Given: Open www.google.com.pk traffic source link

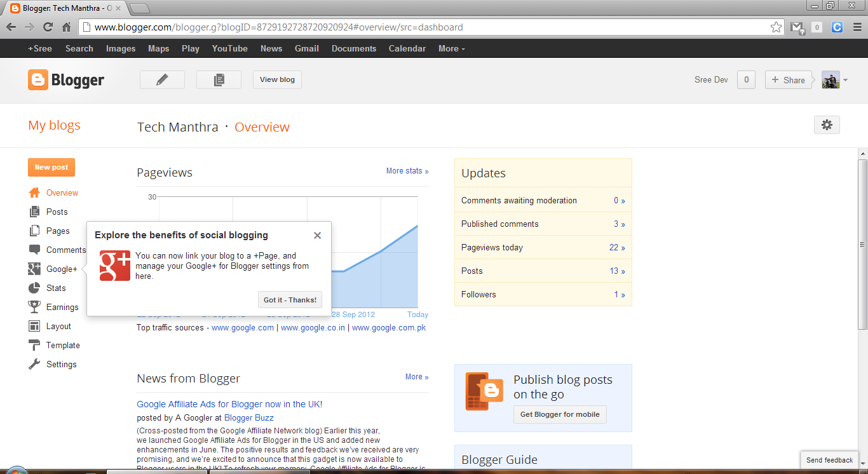Looking at the screenshot, I should click(389, 328).
